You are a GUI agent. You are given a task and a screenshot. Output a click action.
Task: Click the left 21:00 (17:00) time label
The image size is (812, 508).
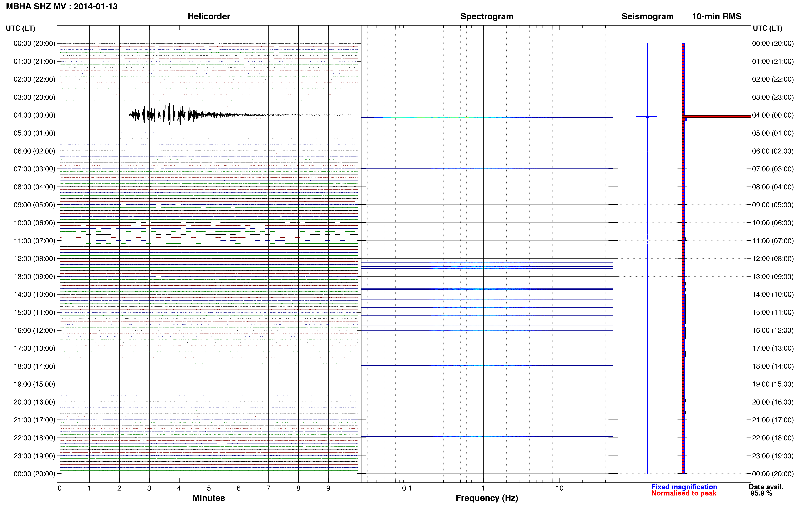[x=34, y=420]
